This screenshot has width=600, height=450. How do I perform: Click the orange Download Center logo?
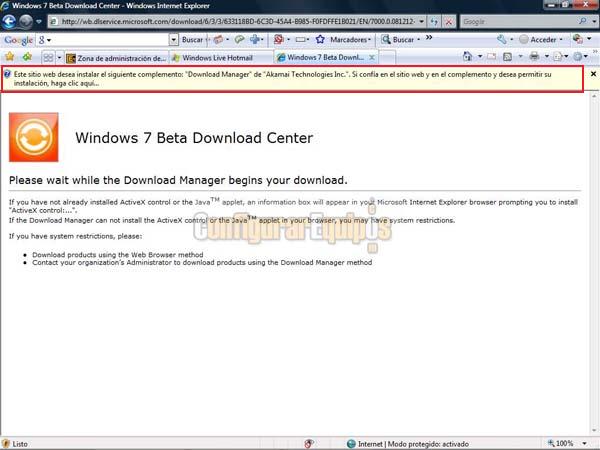pos(34,137)
